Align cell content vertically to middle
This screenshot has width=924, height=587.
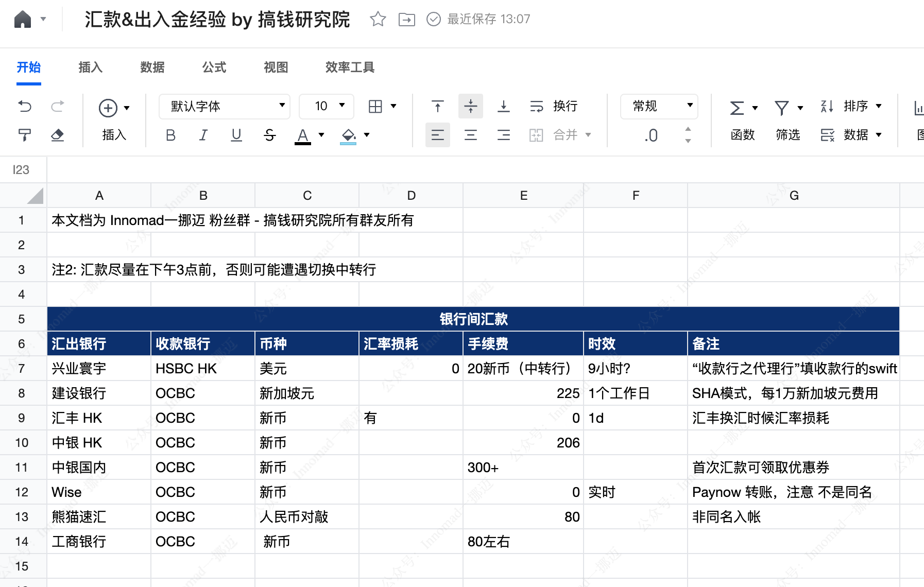471,107
